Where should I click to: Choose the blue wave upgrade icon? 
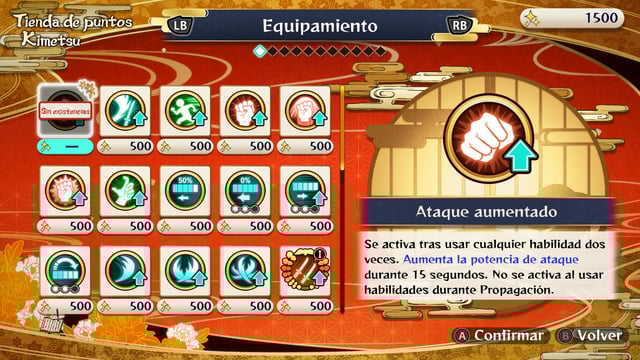click(x=125, y=271)
